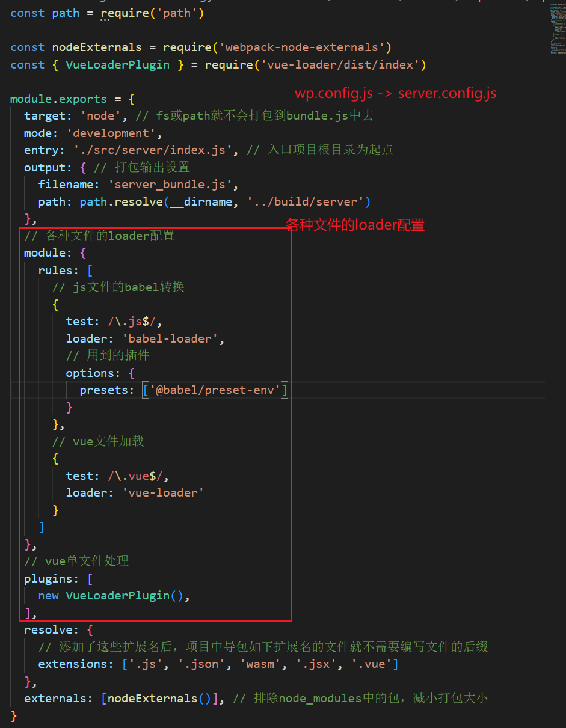Click the "// vue文件加载" comment

point(97,442)
